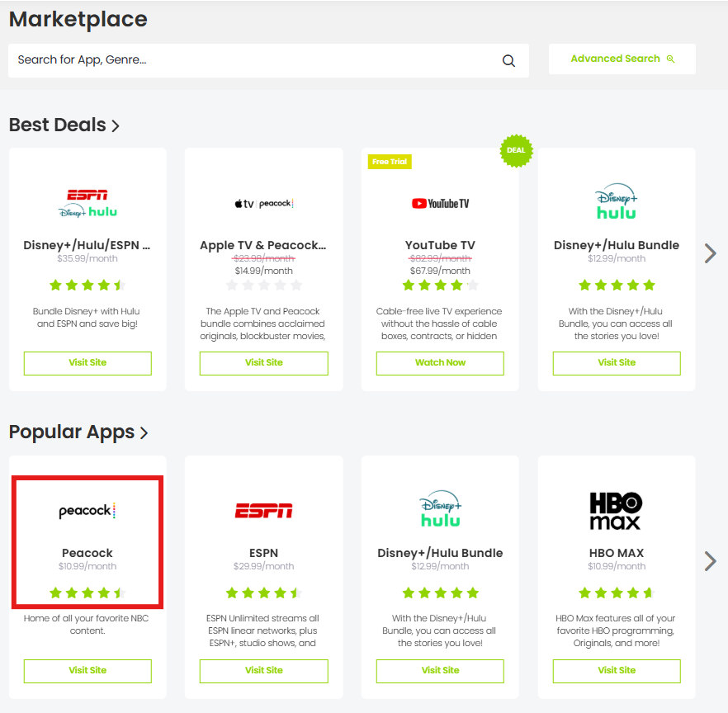The width and height of the screenshot is (728, 713).
Task: Select the HBO Max logo
Action: (616, 512)
